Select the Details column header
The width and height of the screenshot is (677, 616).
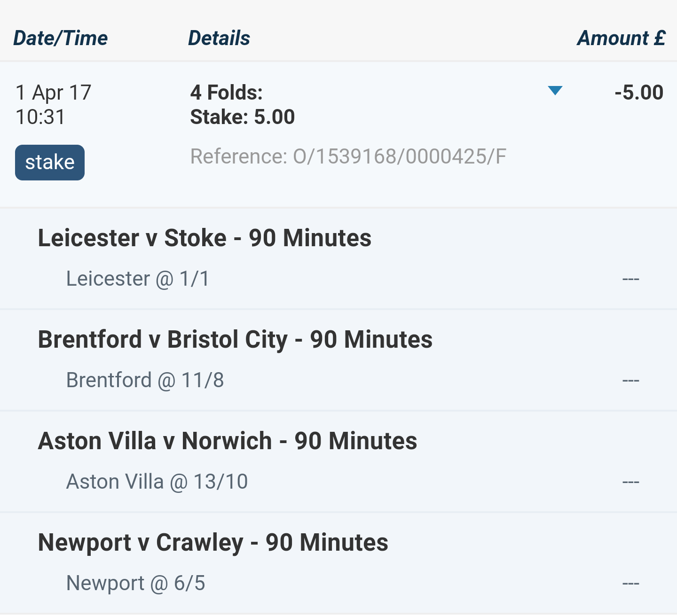pos(219,38)
